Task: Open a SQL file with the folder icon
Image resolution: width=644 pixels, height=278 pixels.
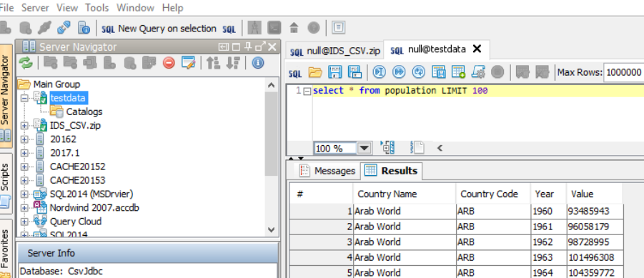Action: [315, 72]
